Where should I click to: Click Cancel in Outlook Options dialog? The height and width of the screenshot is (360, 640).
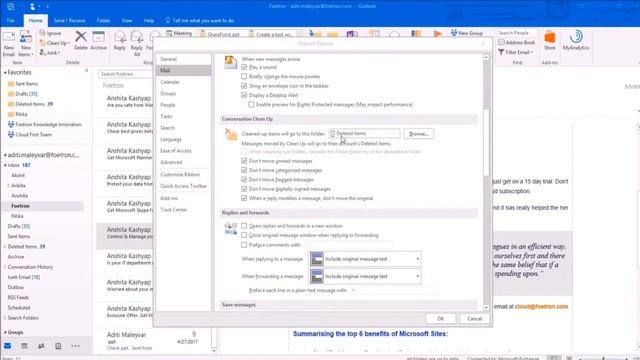pos(474,318)
